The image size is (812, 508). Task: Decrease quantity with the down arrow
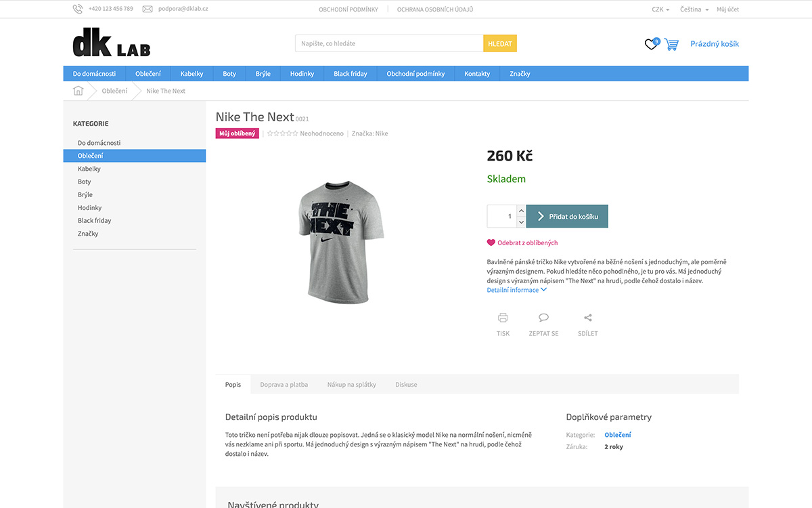point(521,222)
